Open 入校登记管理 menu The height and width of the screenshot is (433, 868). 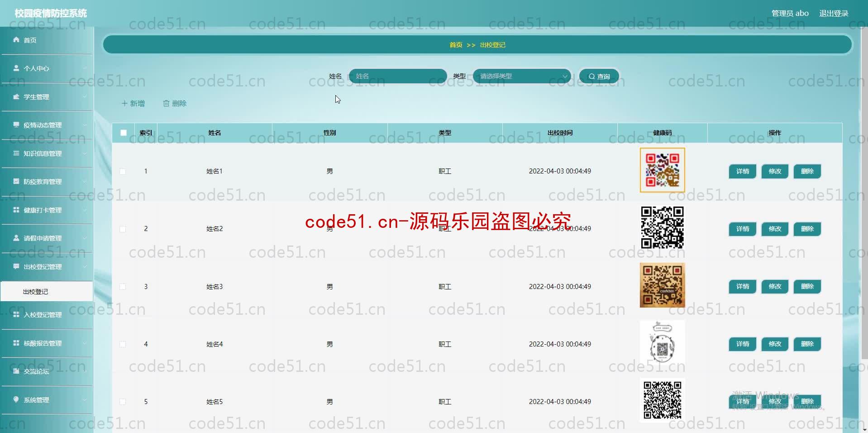[47, 314]
